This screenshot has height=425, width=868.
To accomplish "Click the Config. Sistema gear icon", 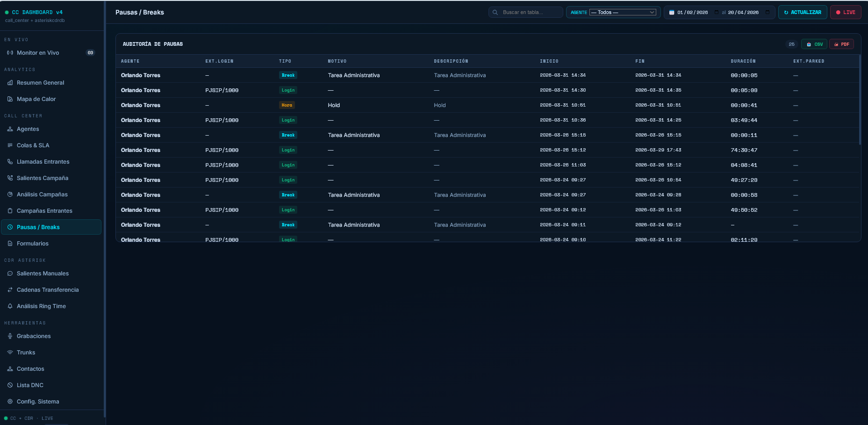I will (x=10, y=402).
